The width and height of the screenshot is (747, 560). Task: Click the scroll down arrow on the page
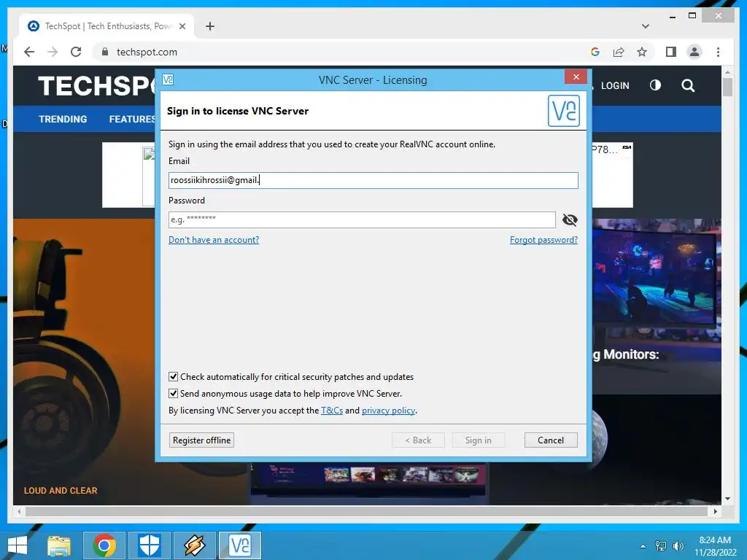(727, 499)
